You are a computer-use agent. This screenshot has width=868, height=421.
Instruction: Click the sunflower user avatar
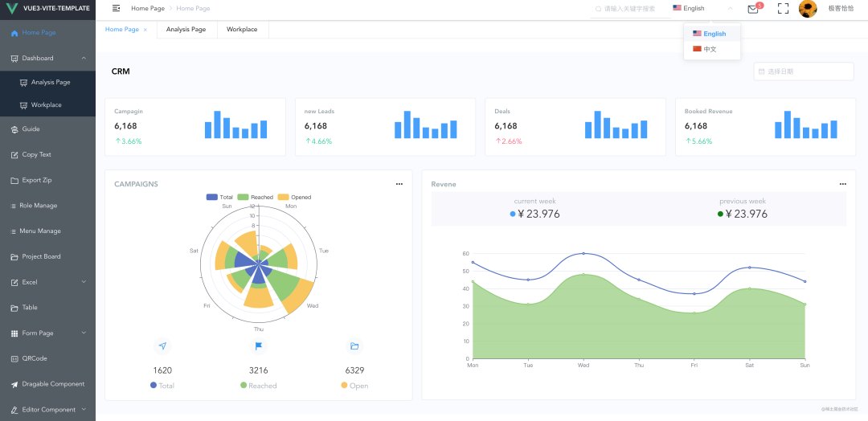808,8
